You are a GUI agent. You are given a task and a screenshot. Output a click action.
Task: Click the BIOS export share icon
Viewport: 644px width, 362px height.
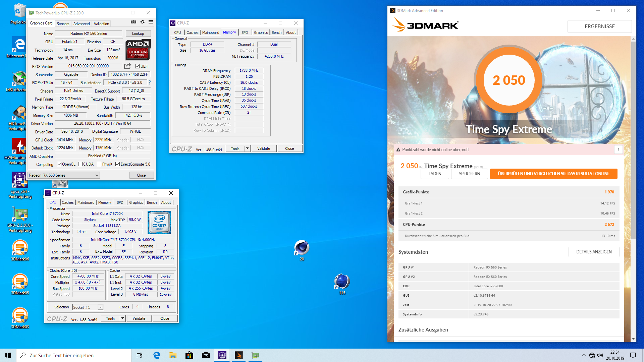pos(127,66)
